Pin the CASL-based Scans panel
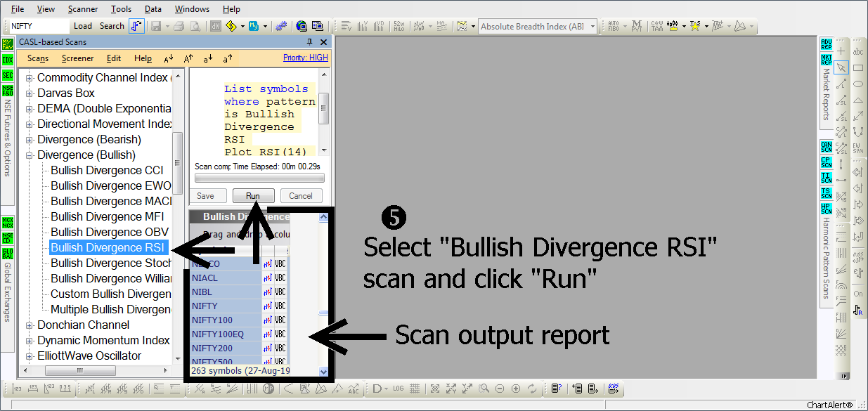868x411 pixels. tap(310, 42)
